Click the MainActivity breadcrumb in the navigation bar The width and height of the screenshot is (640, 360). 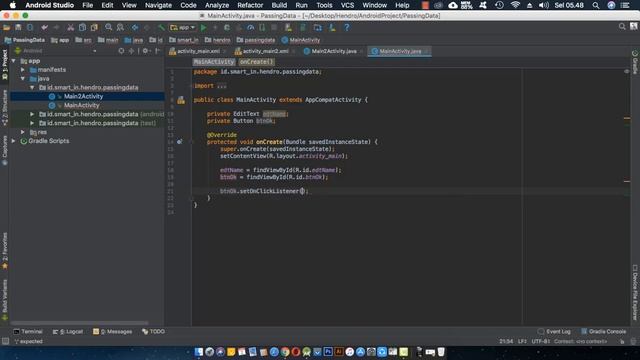[x=301, y=40]
